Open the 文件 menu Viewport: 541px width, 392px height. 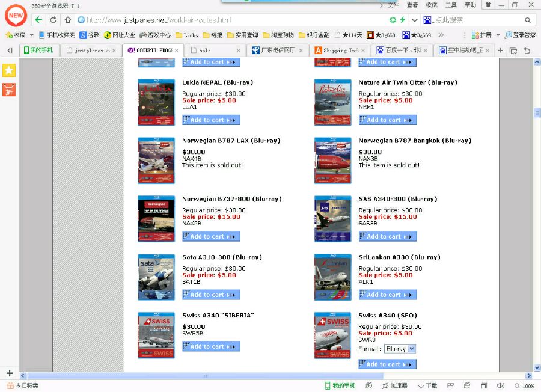pyautogui.click(x=393, y=5)
